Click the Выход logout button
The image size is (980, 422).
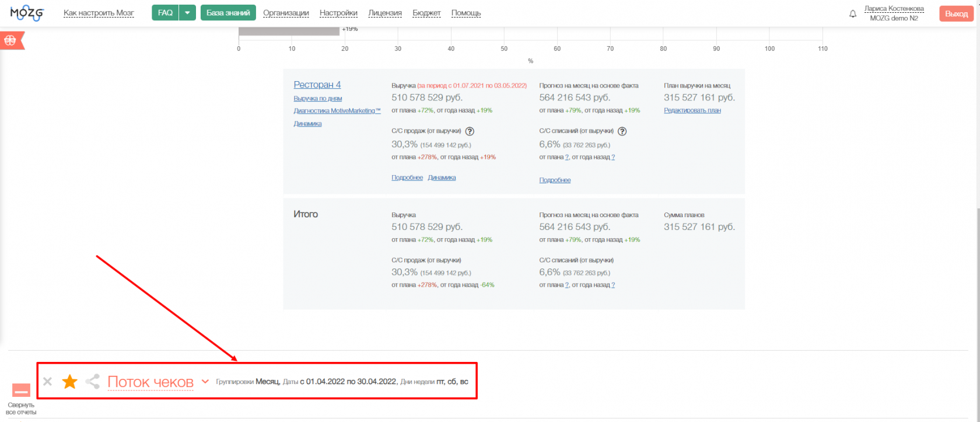(956, 13)
